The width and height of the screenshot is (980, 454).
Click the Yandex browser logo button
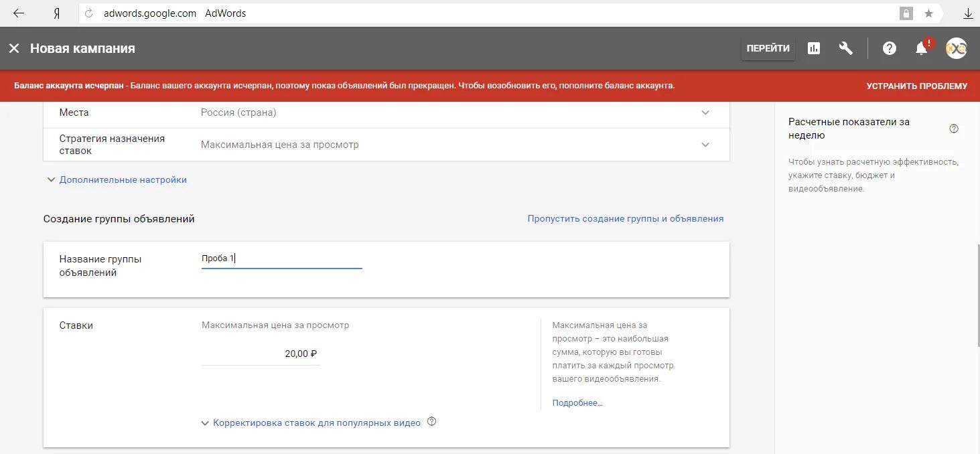(x=58, y=13)
